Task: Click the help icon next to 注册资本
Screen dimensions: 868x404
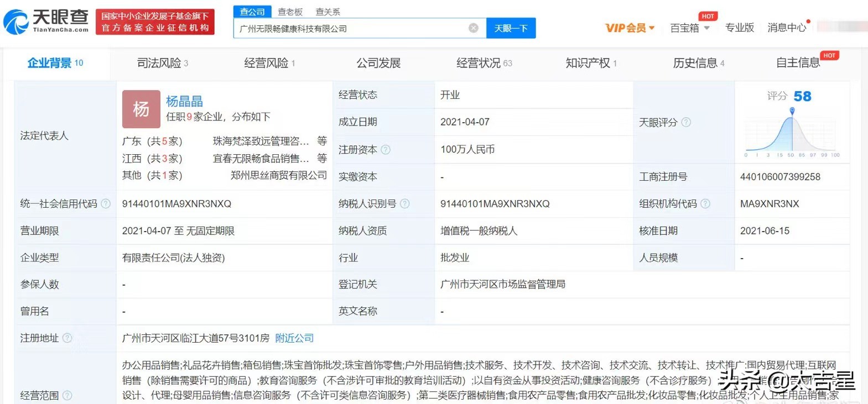Action: [x=386, y=150]
